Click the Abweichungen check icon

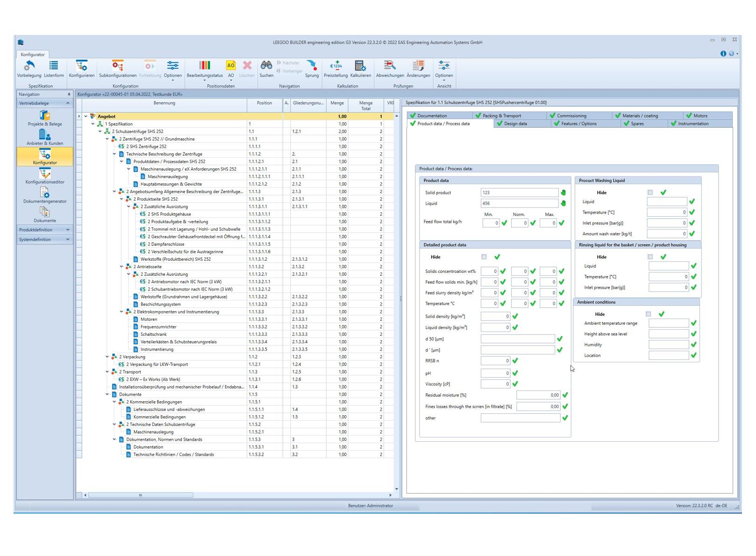tap(390, 68)
